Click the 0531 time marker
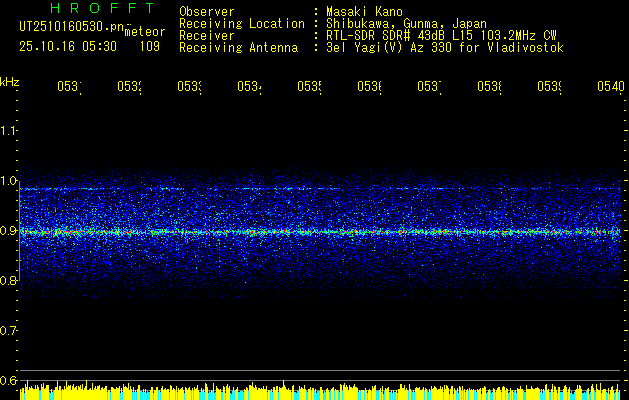 click(x=69, y=87)
